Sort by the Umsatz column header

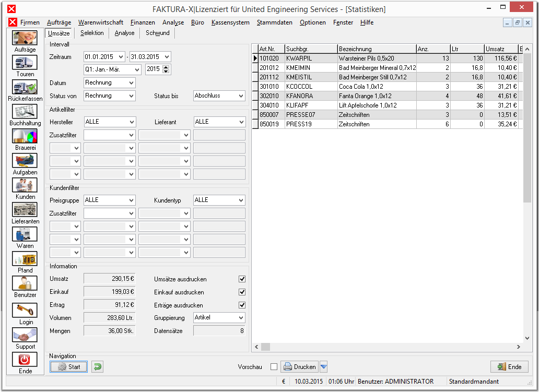coord(501,49)
